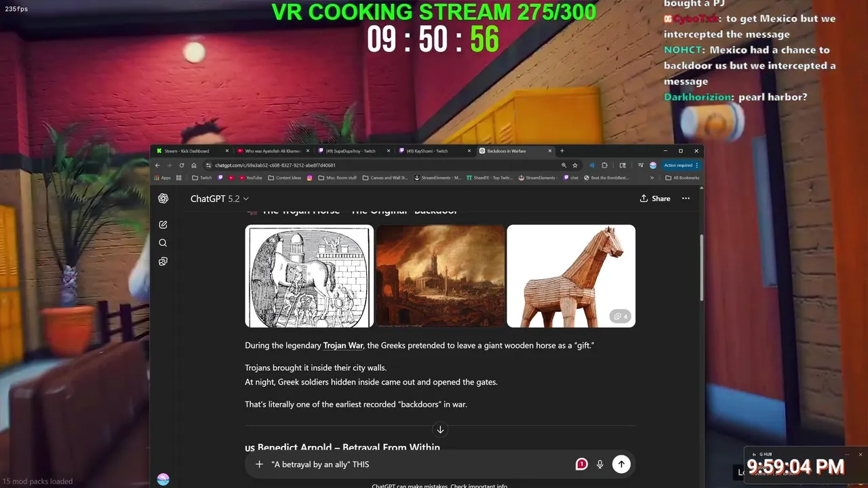
Task: Bookmark this page with star icon
Action: pos(575,165)
